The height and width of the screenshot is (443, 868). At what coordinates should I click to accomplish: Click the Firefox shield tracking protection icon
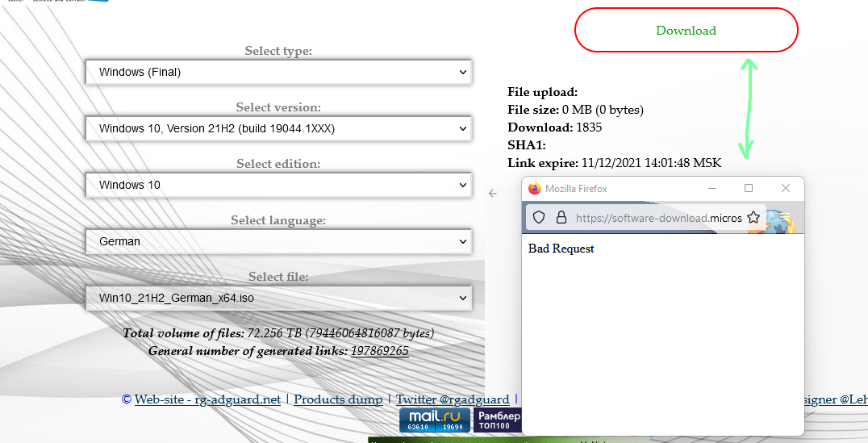[x=539, y=217]
